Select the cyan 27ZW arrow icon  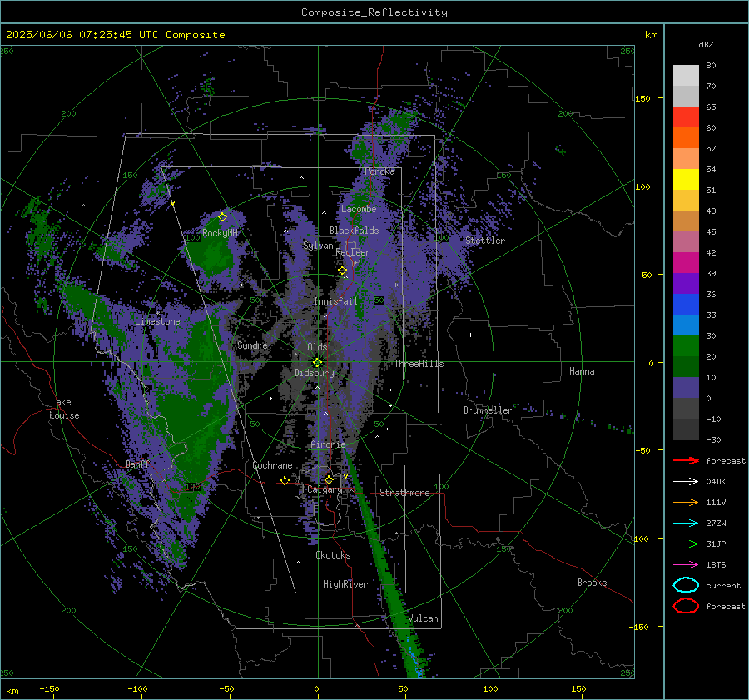(x=686, y=523)
